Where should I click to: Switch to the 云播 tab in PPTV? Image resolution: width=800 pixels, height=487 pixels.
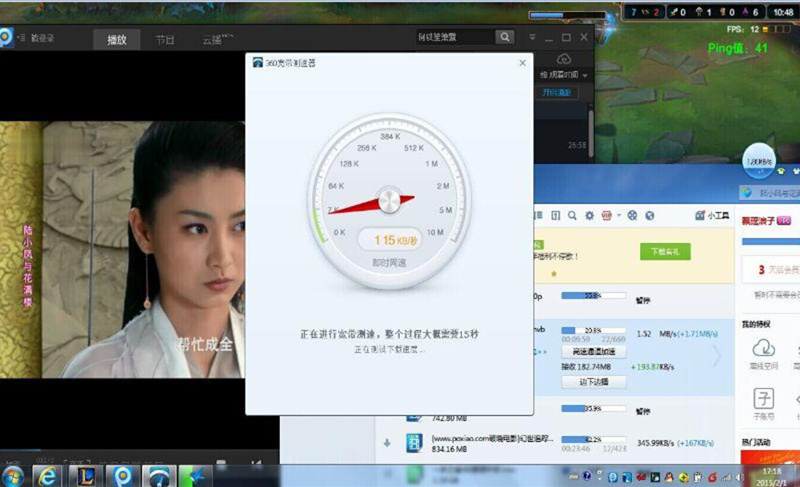pyautogui.click(x=218, y=40)
